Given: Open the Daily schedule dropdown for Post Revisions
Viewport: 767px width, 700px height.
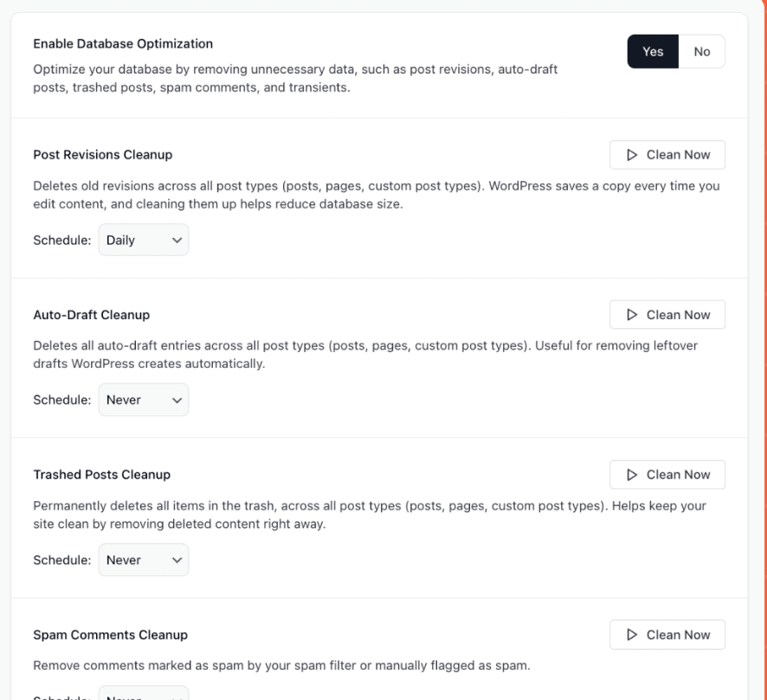Looking at the screenshot, I should (x=143, y=240).
